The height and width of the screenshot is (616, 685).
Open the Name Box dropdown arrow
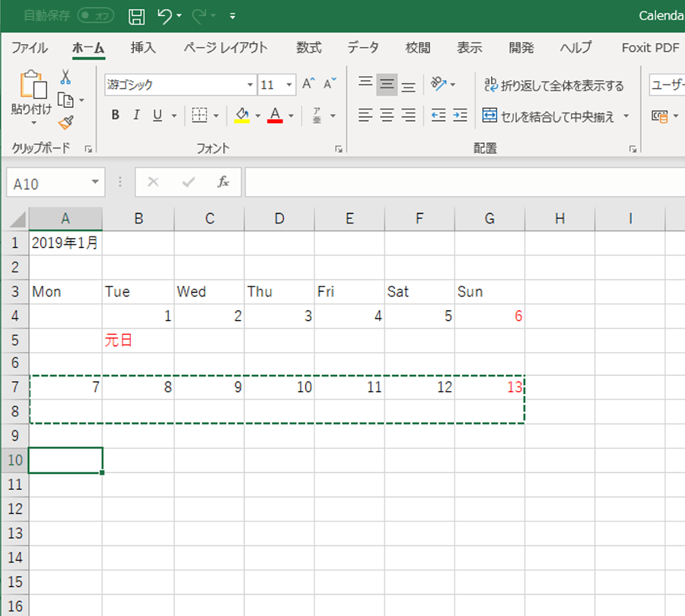(95, 183)
